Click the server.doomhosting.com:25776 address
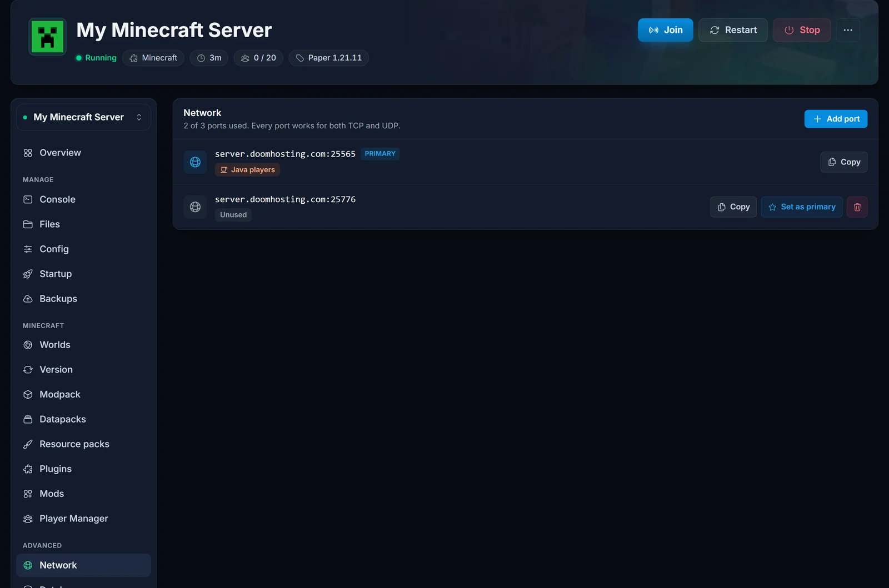This screenshot has width=889, height=588. point(285,199)
